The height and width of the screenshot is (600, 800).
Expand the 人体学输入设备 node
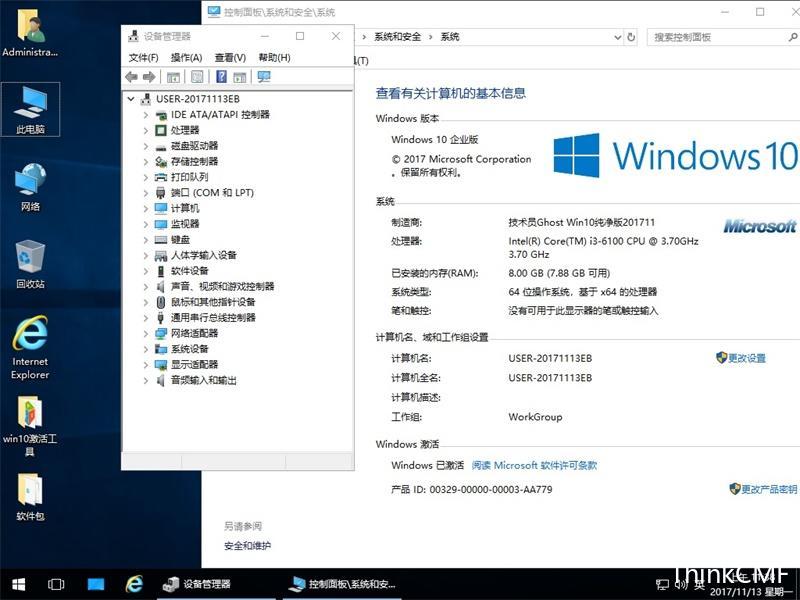[145, 255]
